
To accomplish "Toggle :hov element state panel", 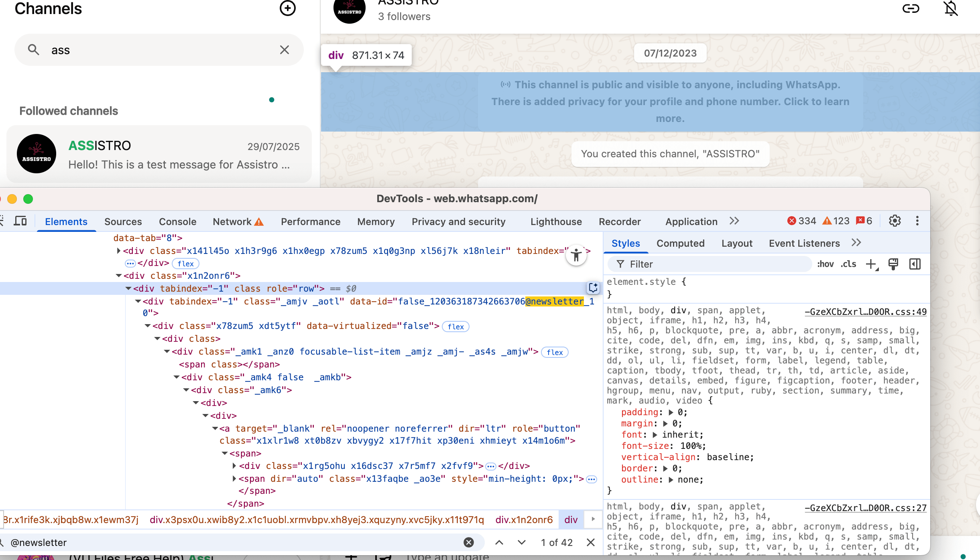I will (x=825, y=264).
